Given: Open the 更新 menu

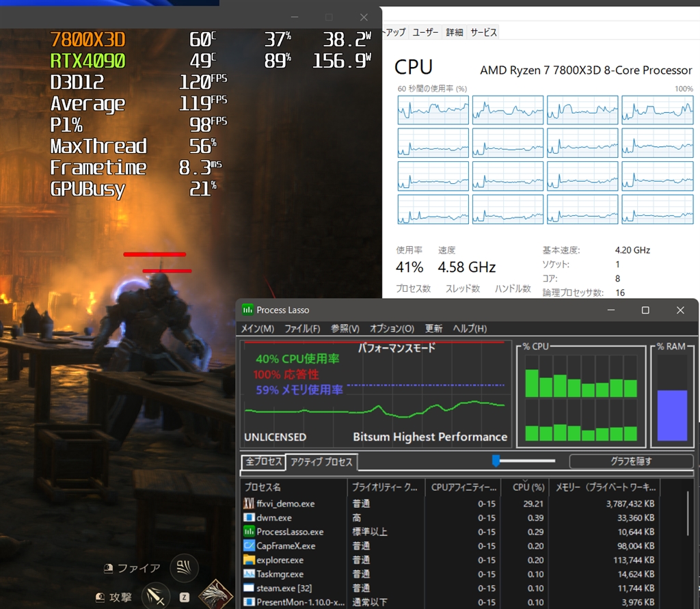Looking at the screenshot, I should click(x=433, y=329).
